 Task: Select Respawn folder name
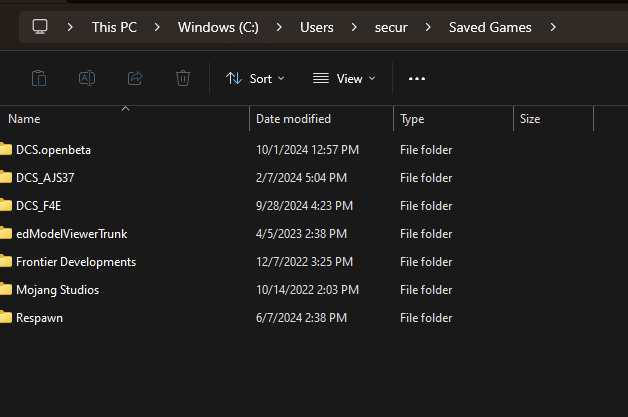coord(39,318)
